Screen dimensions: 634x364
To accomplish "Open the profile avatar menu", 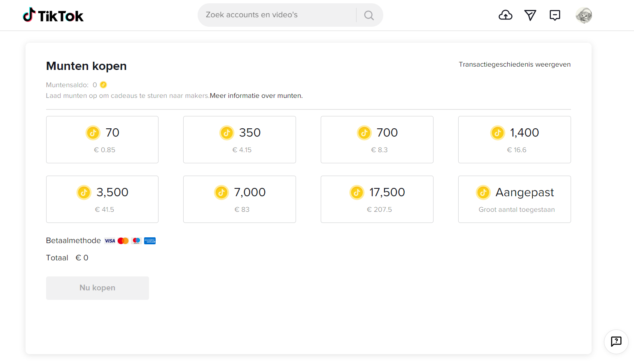I will click(x=584, y=15).
